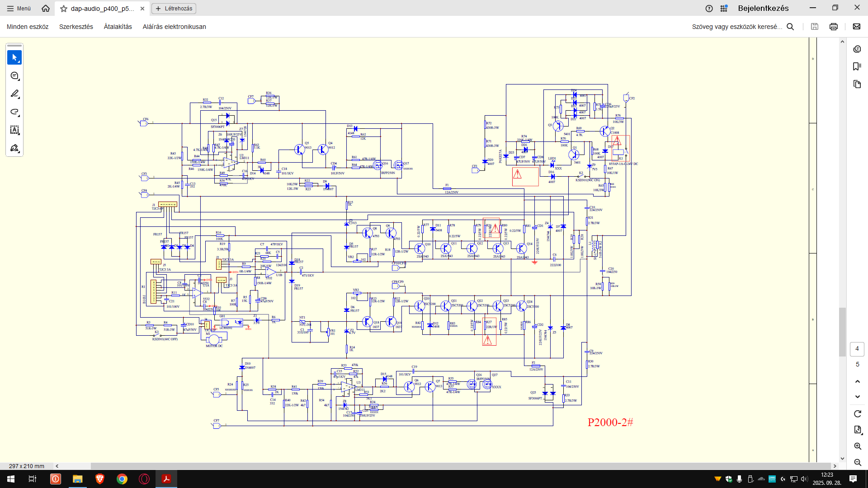Viewport: 868px width, 488px height.
Task: Star the dap-audio_p400 tab as favorite
Action: coord(64,9)
